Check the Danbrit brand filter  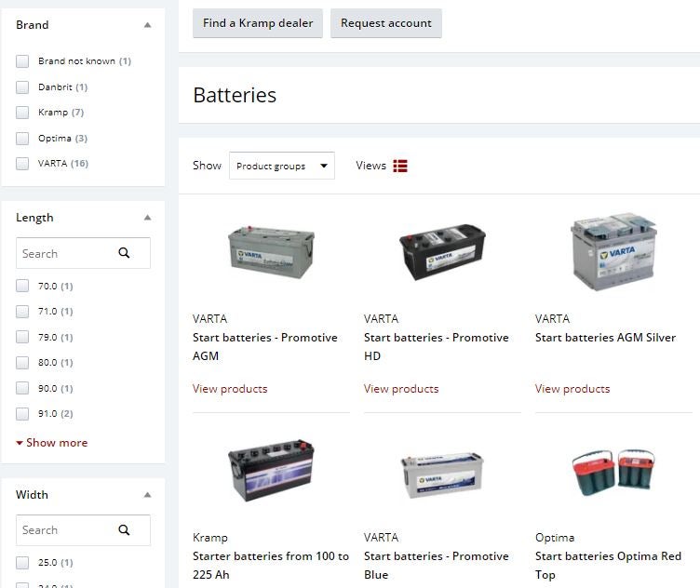click(22, 87)
